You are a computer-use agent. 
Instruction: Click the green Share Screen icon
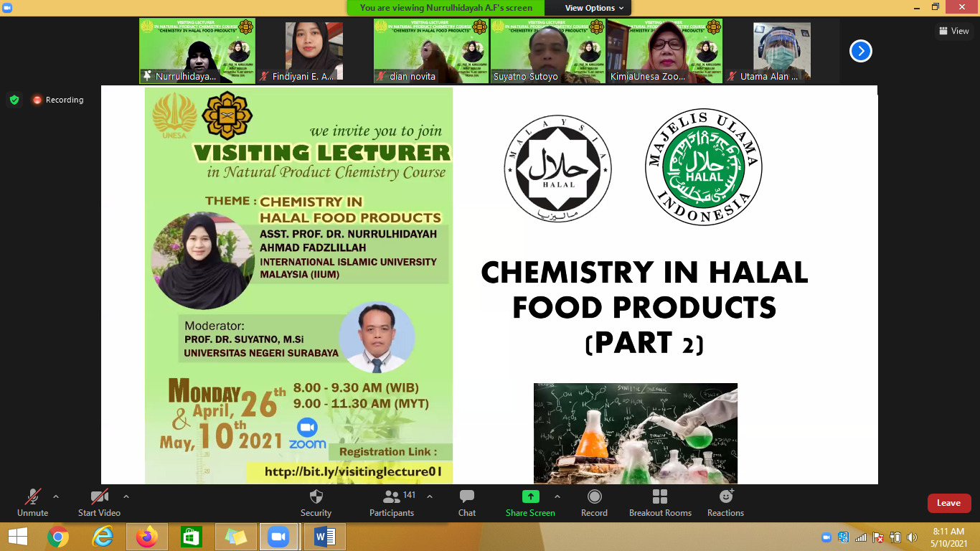(530, 496)
